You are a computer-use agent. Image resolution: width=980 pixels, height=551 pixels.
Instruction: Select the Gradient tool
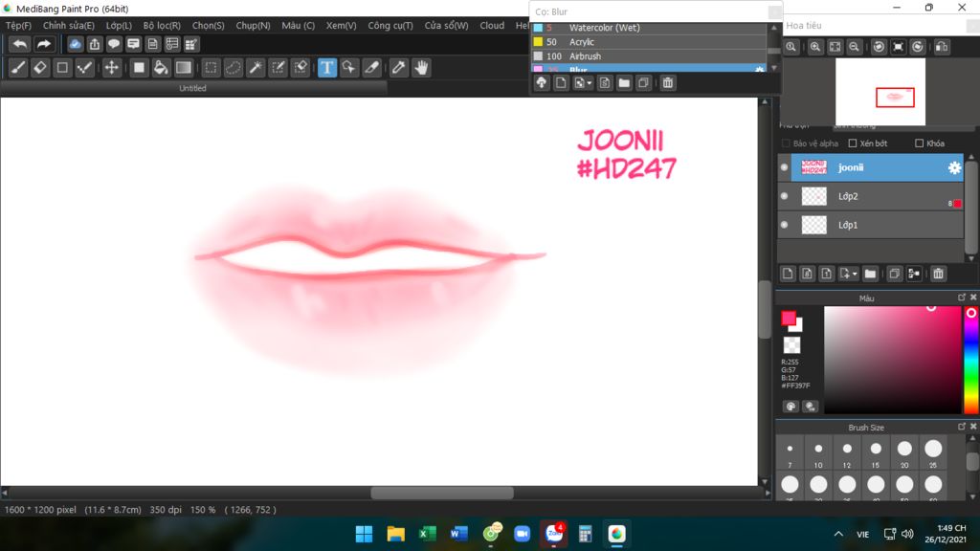pos(183,68)
